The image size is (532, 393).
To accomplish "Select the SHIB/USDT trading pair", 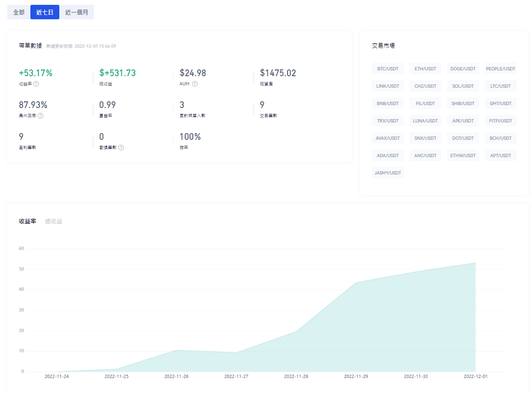I will click(x=463, y=104).
